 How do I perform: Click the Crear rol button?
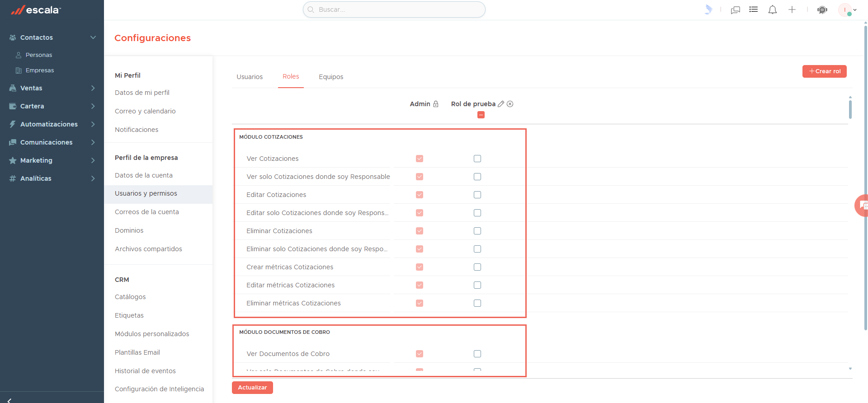coord(825,71)
